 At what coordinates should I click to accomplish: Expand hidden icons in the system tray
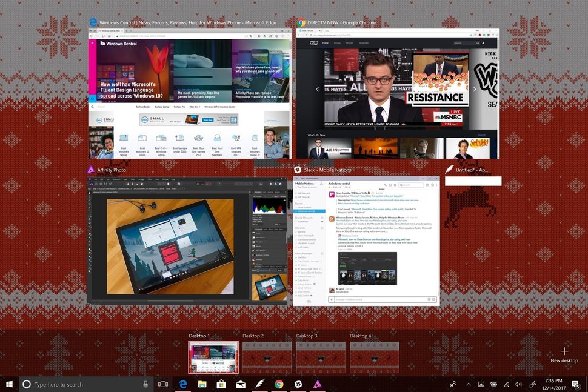pyautogui.click(x=468, y=384)
